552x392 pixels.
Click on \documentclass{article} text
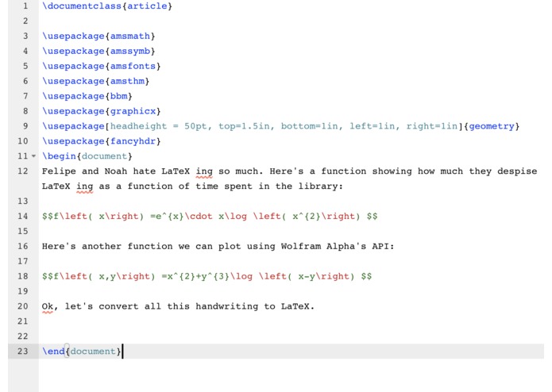[x=107, y=6]
